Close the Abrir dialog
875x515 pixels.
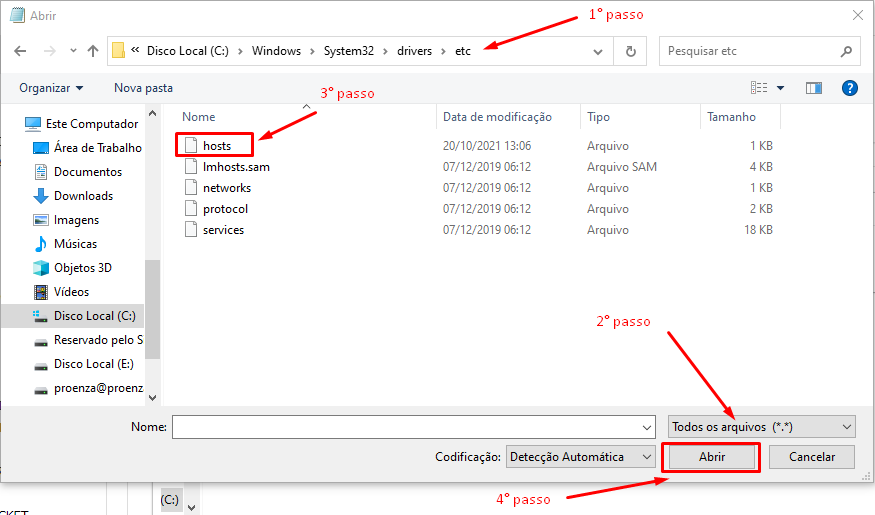click(x=858, y=15)
